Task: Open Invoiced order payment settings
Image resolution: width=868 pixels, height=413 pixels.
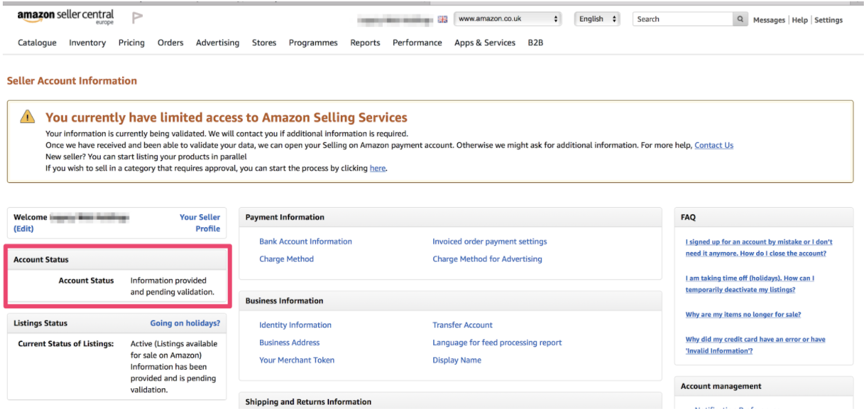Action: pyautogui.click(x=490, y=242)
